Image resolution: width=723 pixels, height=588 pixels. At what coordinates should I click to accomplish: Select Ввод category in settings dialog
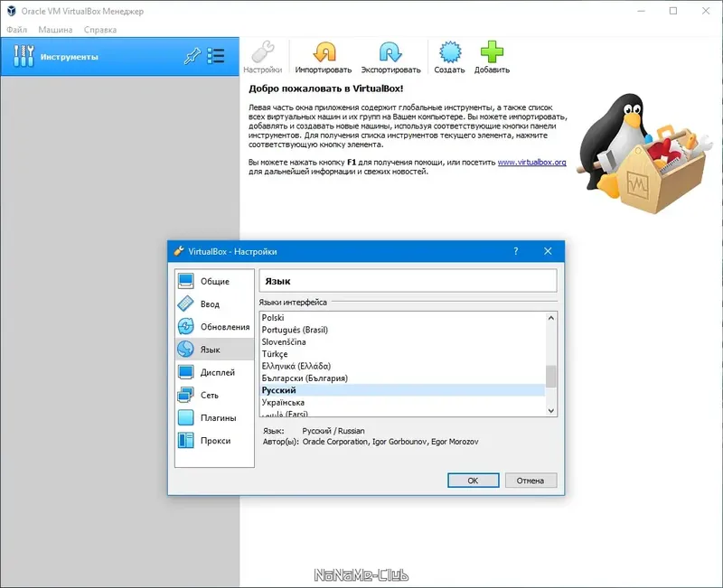click(214, 304)
